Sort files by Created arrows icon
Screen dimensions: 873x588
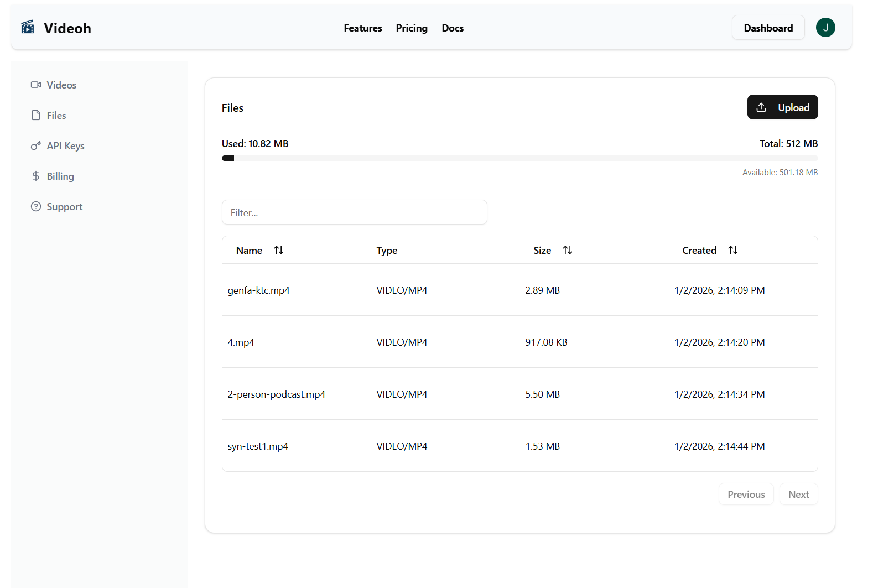point(733,250)
